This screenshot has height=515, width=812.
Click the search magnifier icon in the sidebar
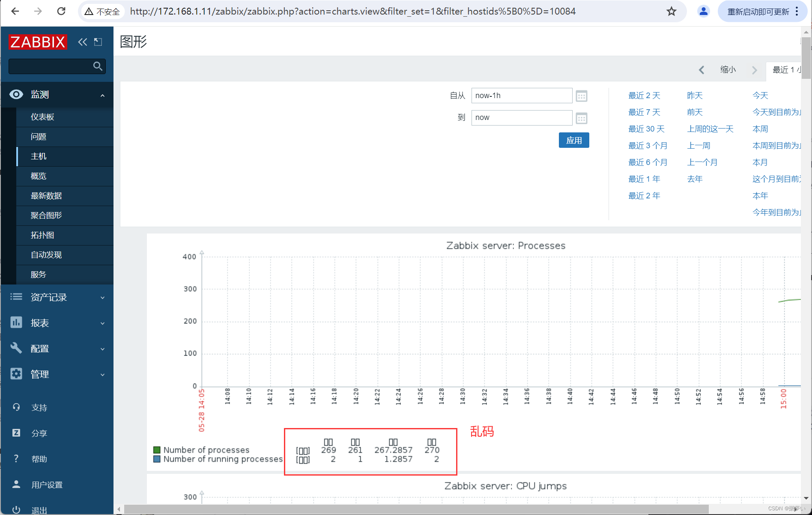98,66
